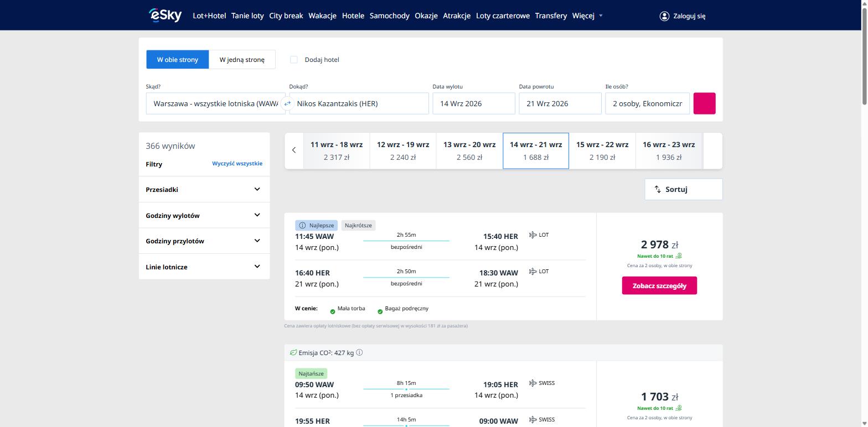Select the 14 wrz - 21 wrz date tab
This screenshot has width=868, height=427.
536,150
